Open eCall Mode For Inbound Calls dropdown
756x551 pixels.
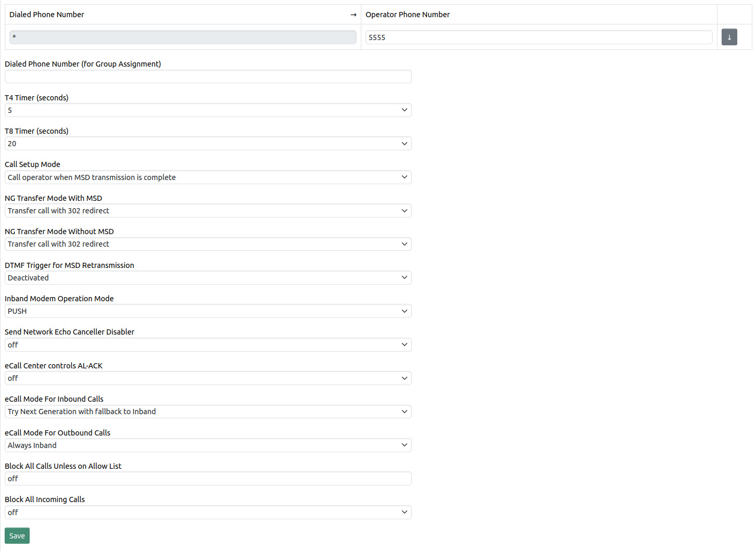point(208,412)
